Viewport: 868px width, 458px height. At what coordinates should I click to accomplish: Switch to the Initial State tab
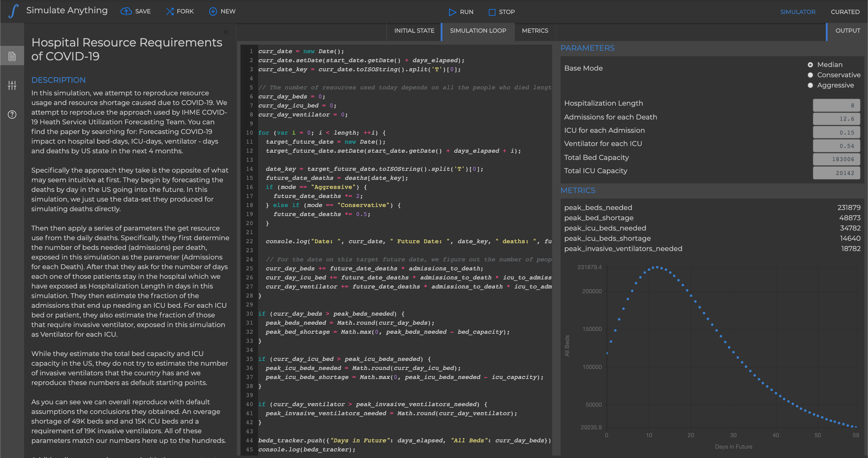414,31
